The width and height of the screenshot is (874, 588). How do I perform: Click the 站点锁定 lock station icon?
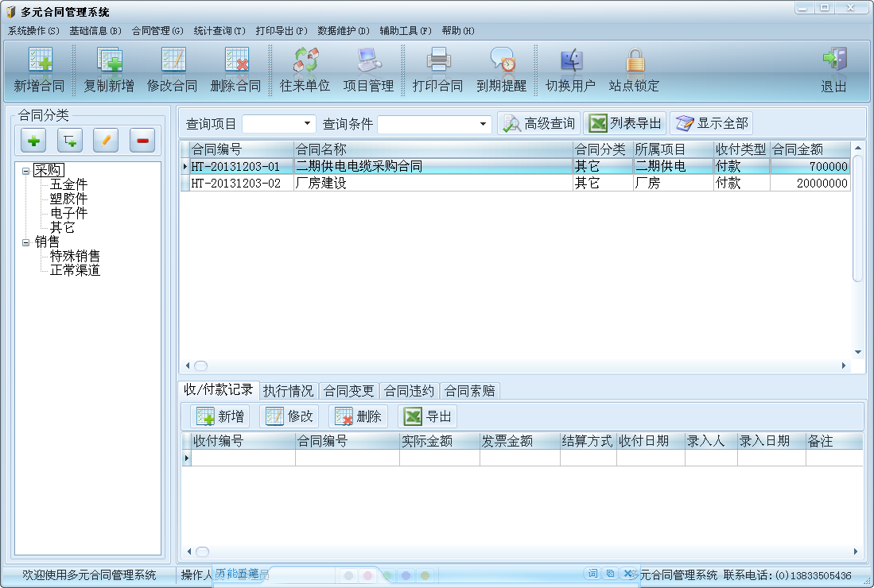click(x=635, y=70)
